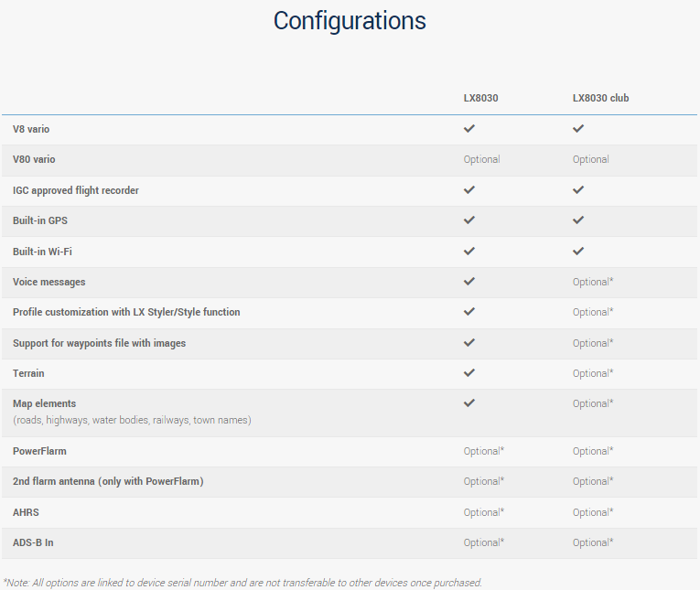
Task: Click Optional* for ADS-B In under LX8030
Action: (x=483, y=542)
